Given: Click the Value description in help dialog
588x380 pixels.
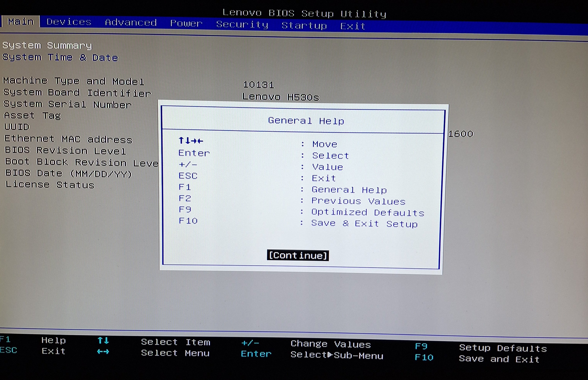Looking at the screenshot, I should (x=327, y=167).
